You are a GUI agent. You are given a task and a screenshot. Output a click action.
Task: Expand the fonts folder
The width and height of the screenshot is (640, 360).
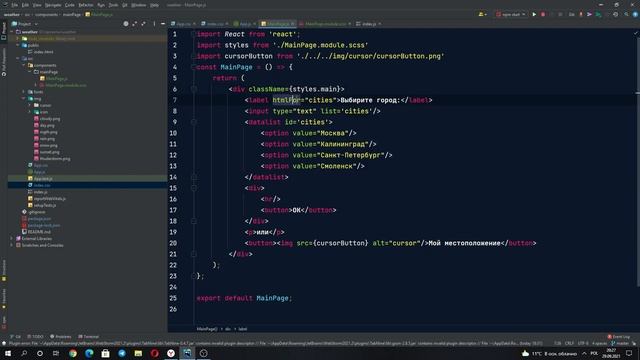pyautogui.click(x=24, y=92)
